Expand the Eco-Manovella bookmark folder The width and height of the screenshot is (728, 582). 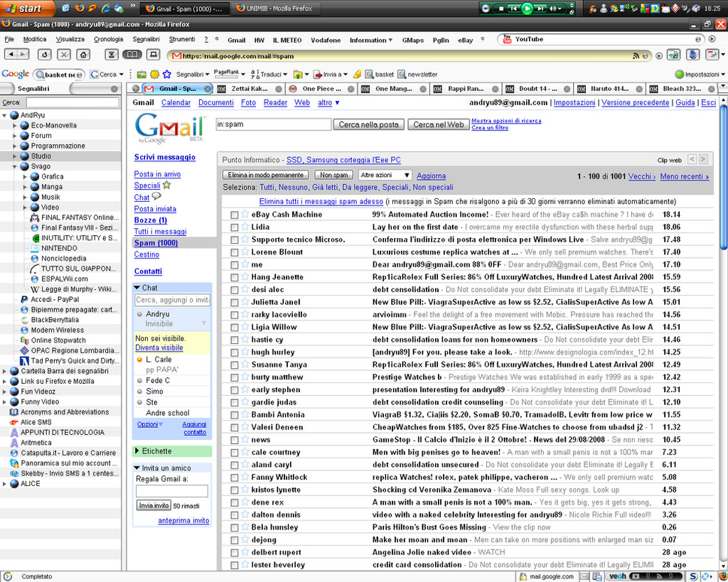tap(15, 125)
